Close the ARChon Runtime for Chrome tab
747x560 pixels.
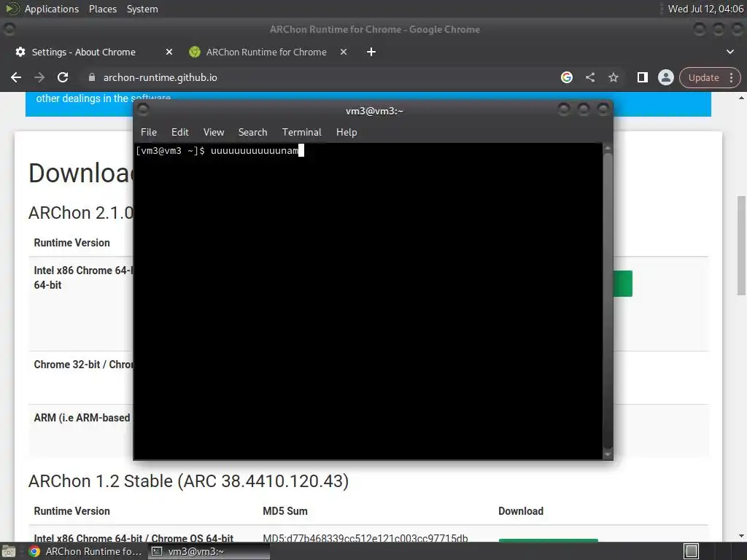[x=344, y=52]
